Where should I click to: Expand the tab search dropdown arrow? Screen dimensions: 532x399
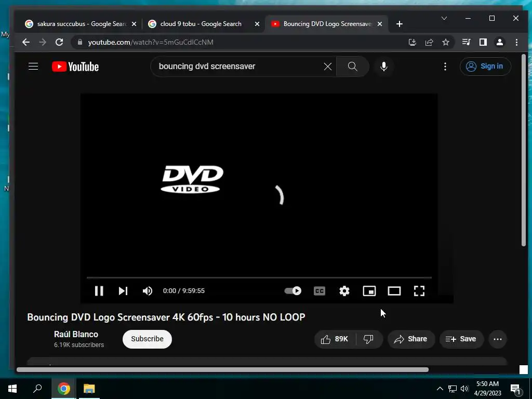click(x=444, y=18)
